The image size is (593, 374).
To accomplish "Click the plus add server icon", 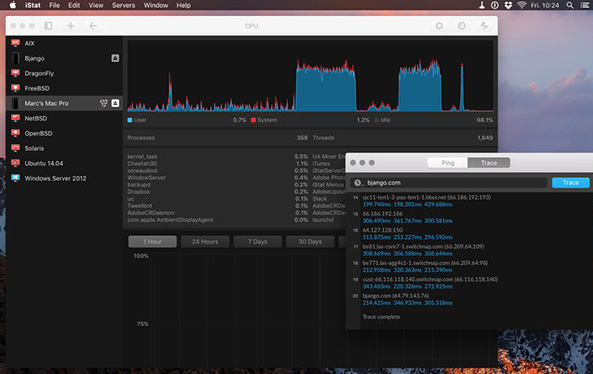I will [x=71, y=26].
